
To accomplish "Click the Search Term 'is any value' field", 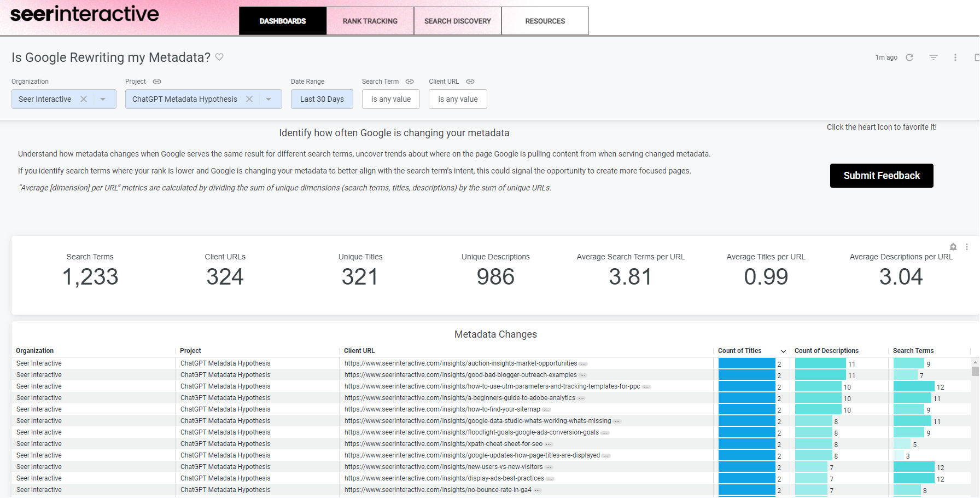I will [390, 99].
